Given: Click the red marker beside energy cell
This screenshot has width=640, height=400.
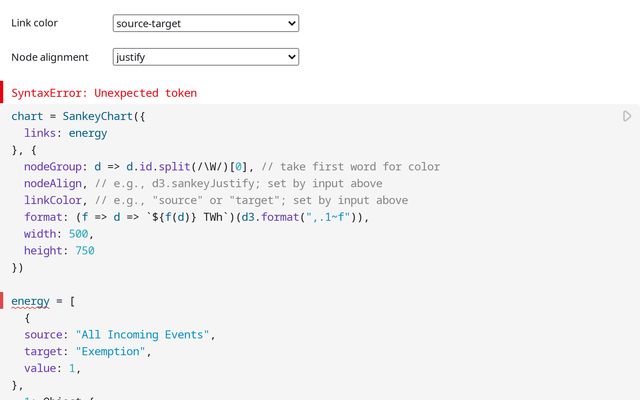Looking at the screenshot, I should 3,301.
